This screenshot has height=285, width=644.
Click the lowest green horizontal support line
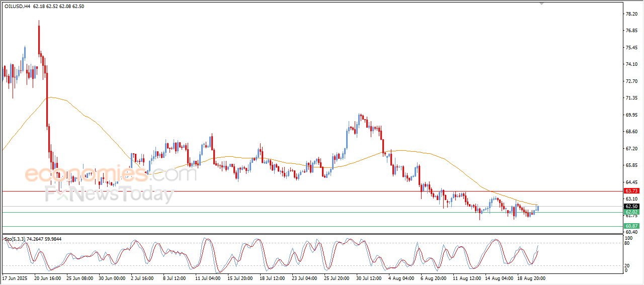tap(312, 226)
